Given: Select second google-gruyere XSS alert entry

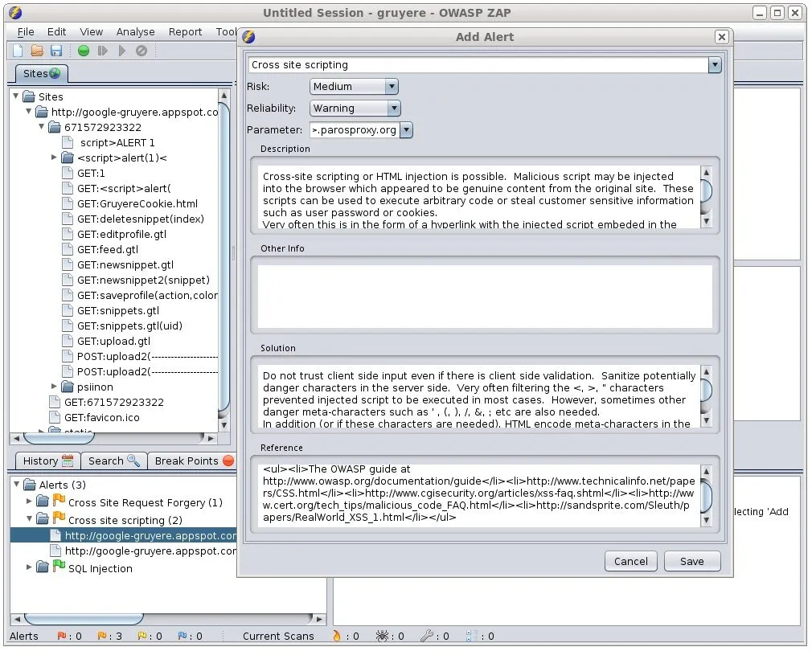Looking at the screenshot, I should click(x=150, y=551).
